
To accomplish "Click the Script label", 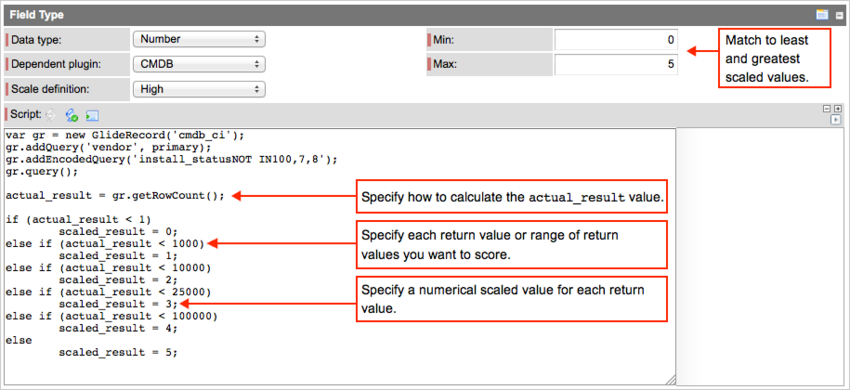I will coord(25,115).
